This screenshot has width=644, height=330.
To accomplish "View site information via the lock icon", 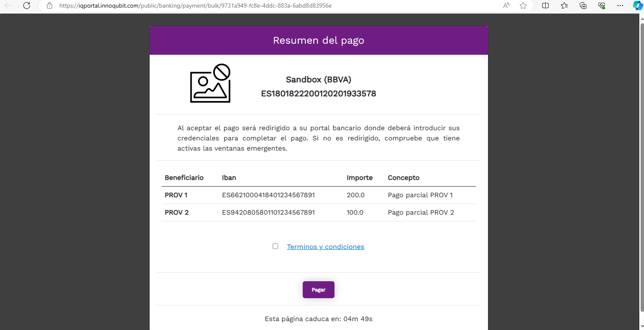I will pyautogui.click(x=49, y=6).
